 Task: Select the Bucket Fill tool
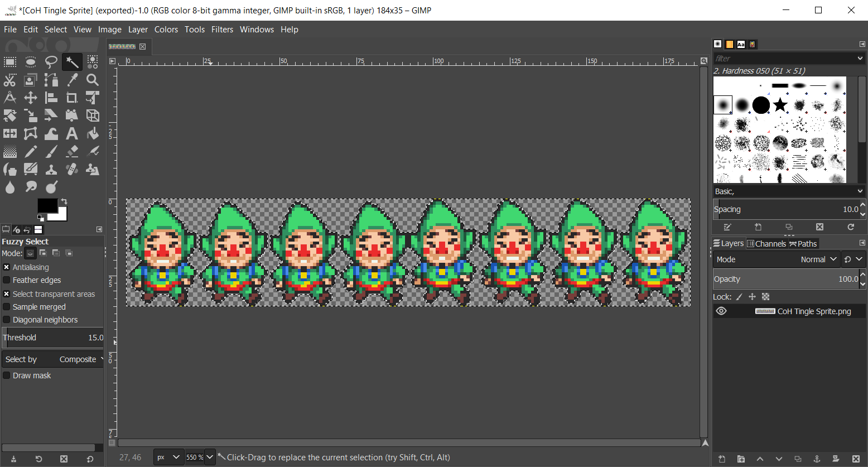coord(93,133)
